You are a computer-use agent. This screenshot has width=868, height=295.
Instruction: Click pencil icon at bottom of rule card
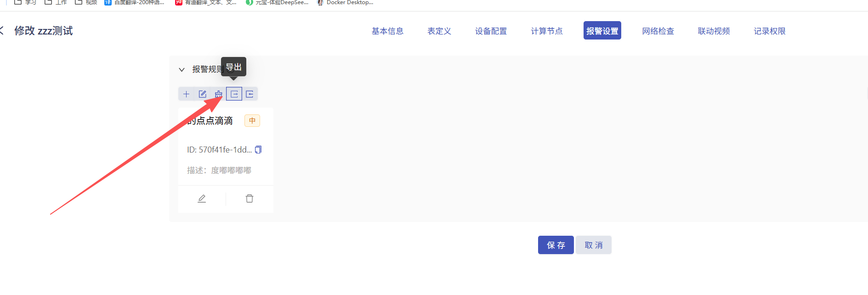(202, 199)
